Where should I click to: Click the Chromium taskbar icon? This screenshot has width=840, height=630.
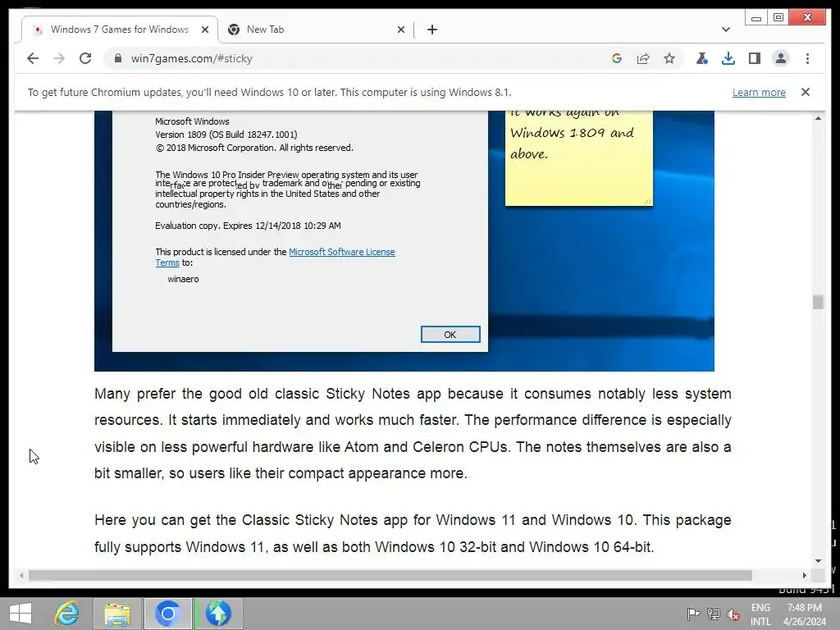(167, 614)
